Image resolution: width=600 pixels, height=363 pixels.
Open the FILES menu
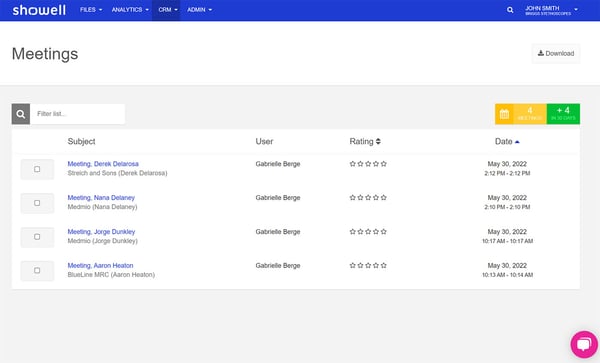(x=91, y=10)
